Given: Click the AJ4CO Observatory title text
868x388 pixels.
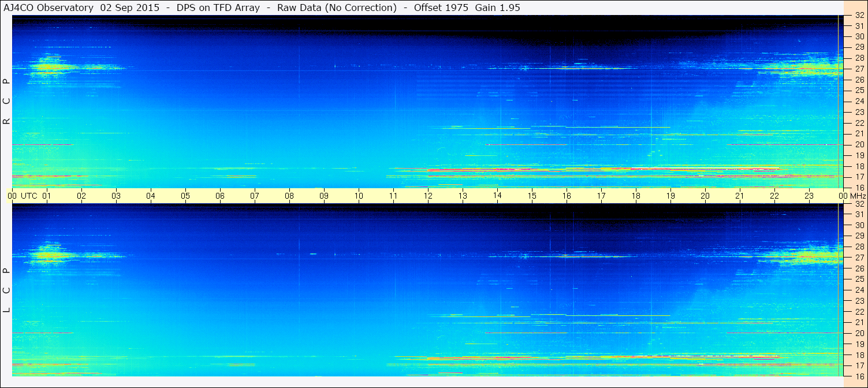Looking at the screenshot, I should click(x=48, y=8).
